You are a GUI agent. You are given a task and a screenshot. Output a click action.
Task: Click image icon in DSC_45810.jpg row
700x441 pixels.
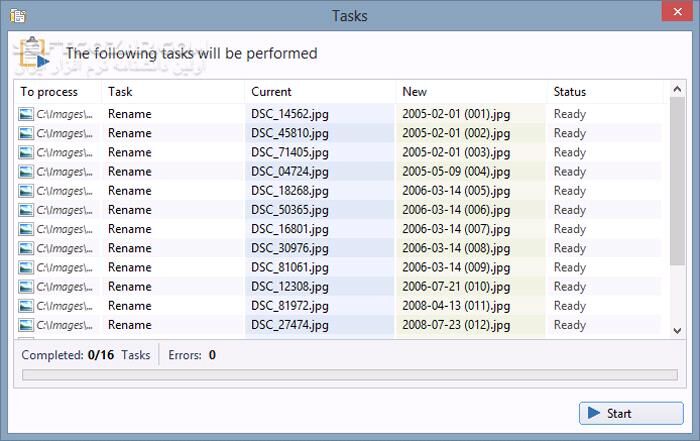click(x=26, y=133)
